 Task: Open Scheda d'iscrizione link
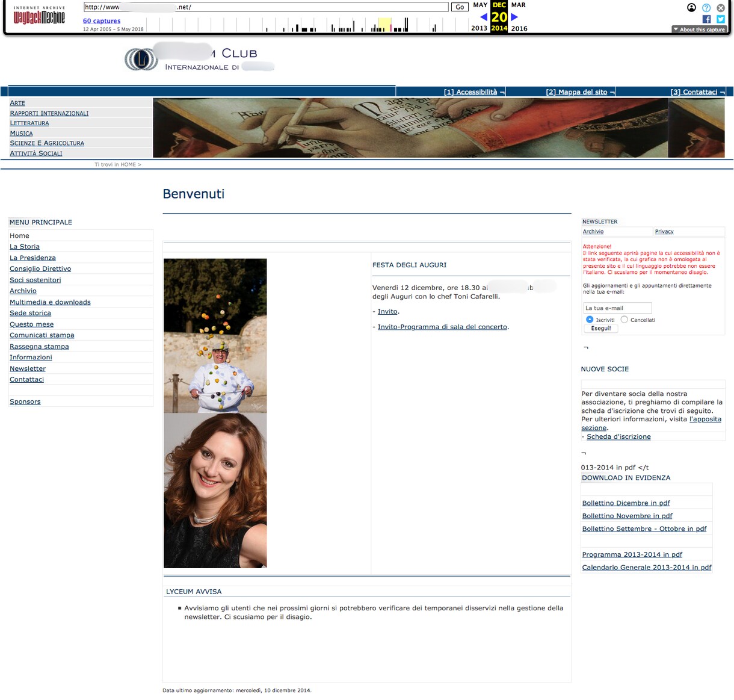click(x=618, y=437)
